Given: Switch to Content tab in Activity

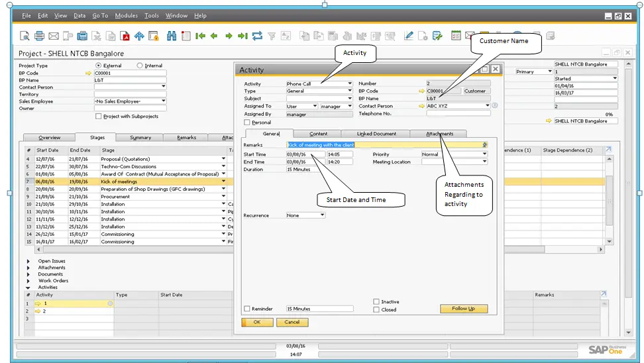Looking at the screenshot, I should coord(318,134).
